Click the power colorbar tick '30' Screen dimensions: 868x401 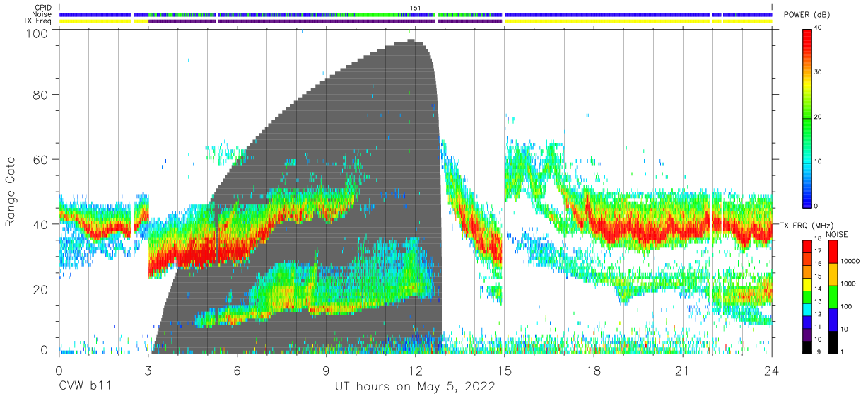tap(819, 72)
